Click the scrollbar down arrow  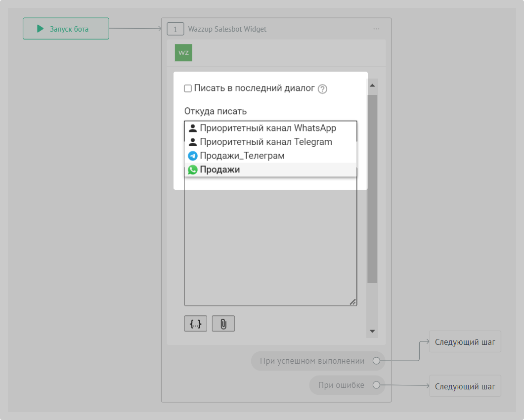tap(372, 331)
